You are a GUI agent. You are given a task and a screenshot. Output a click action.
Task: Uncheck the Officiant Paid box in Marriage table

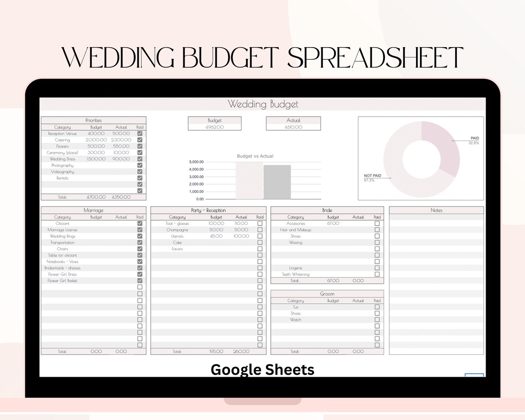pyautogui.click(x=140, y=223)
